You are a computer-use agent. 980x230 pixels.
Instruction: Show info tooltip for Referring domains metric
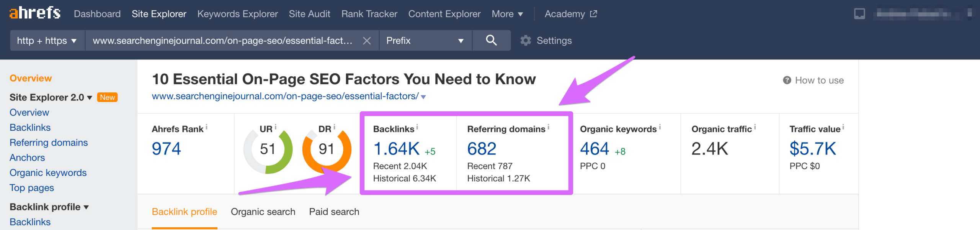click(x=548, y=127)
